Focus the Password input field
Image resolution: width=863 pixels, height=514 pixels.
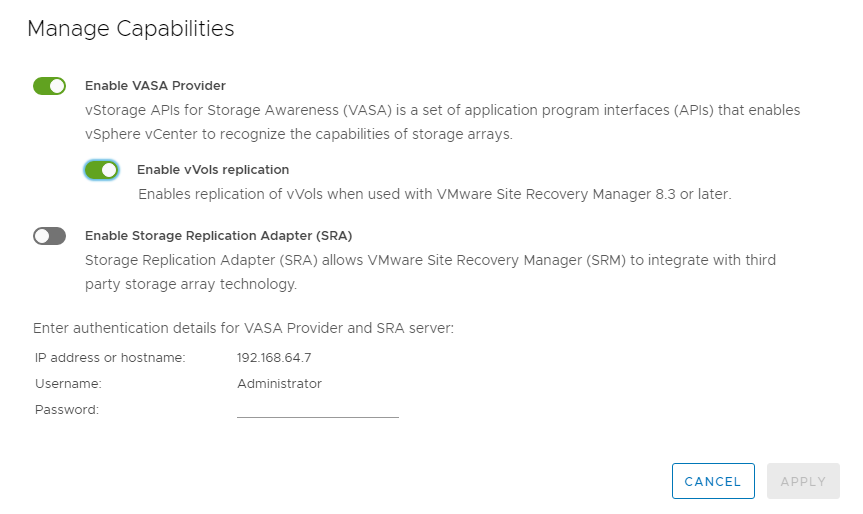point(317,408)
